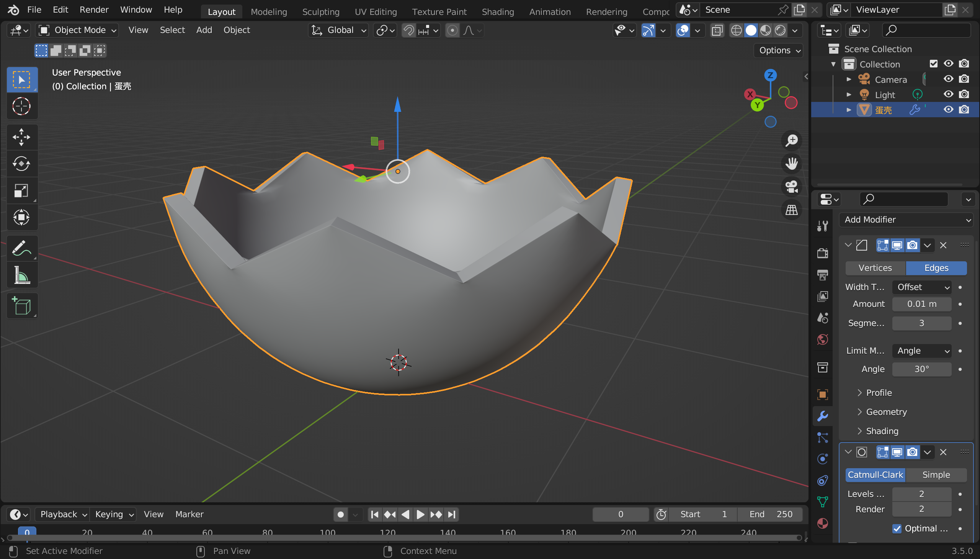Select the Rotate tool
Image resolution: width=980 pixels, height=559 pixels.
click(x=22, y=164)
